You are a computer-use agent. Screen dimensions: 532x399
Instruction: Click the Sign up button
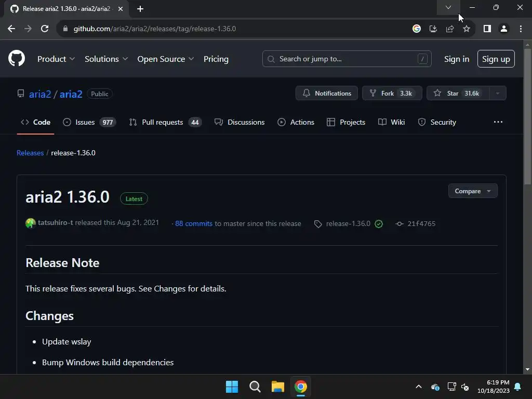tap(496, 59)
